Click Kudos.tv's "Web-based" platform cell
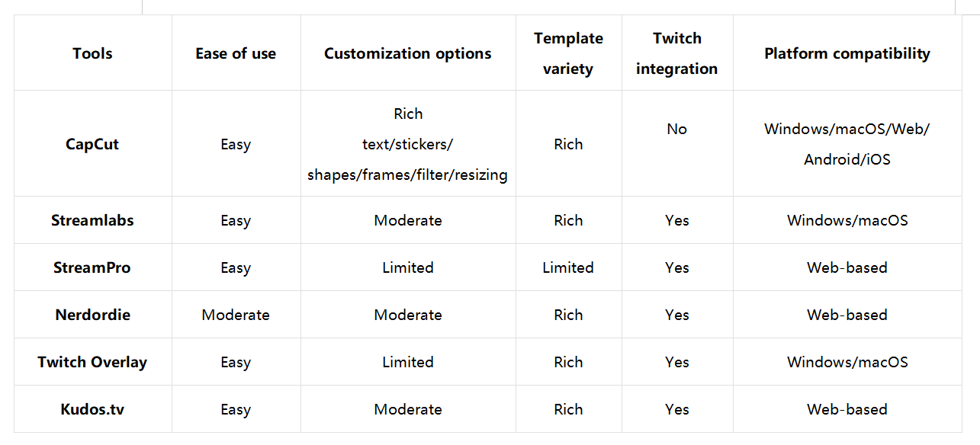 point(847,409)
